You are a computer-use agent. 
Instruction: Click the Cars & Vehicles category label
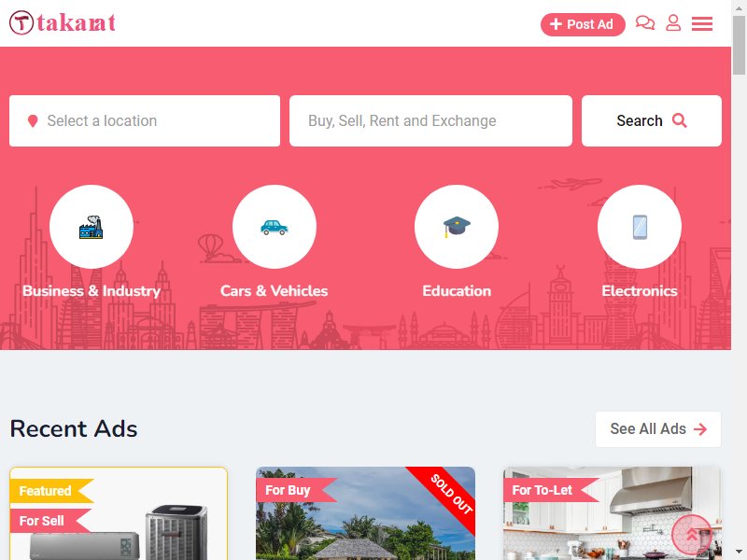coord(274,290)
